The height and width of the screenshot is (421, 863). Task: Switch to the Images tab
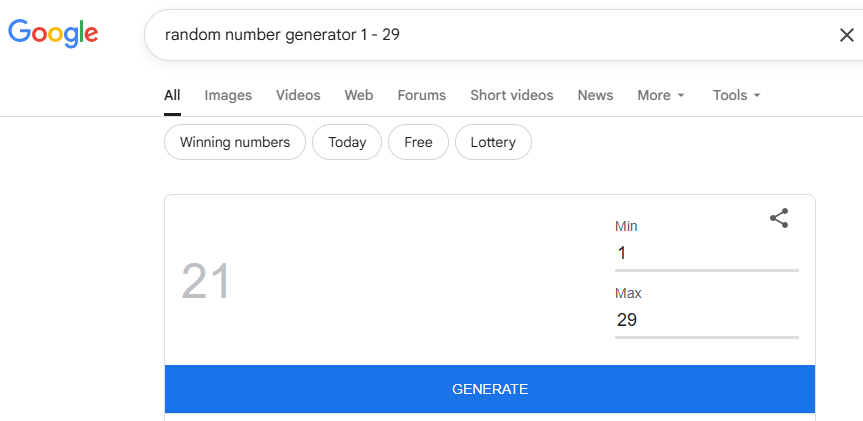pyautogui.click(x=228, y=95)
